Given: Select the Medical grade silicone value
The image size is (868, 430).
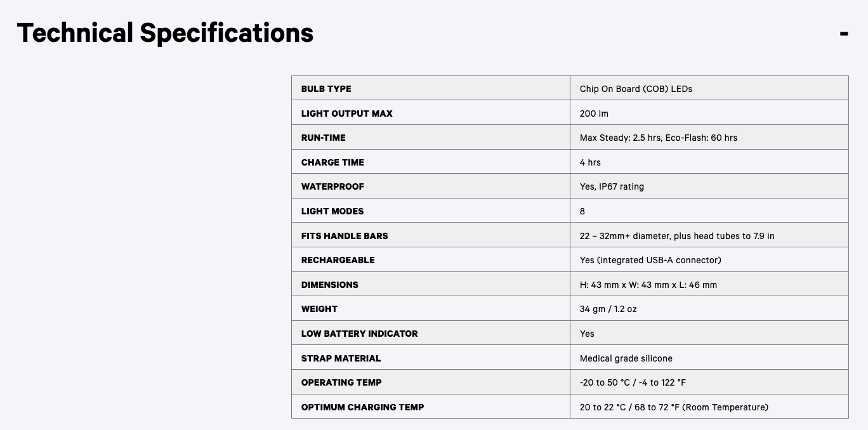Looking at the screenshot, I should (x=626, y=358).
